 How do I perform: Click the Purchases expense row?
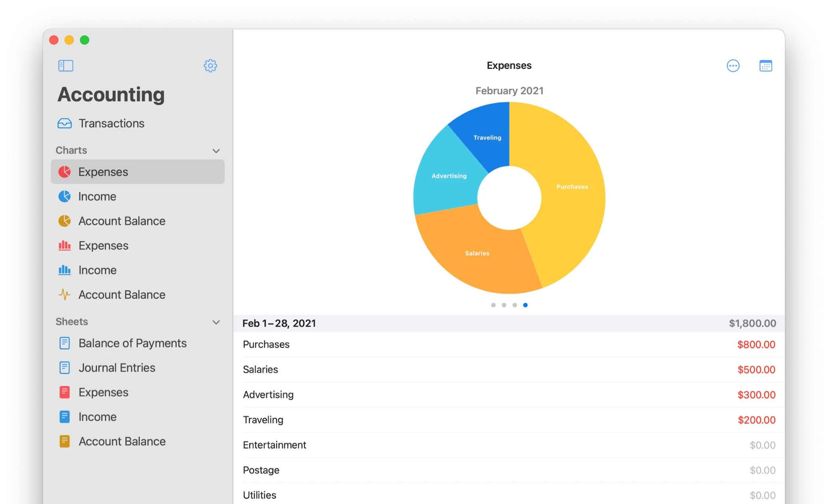[x=509, y=344]
